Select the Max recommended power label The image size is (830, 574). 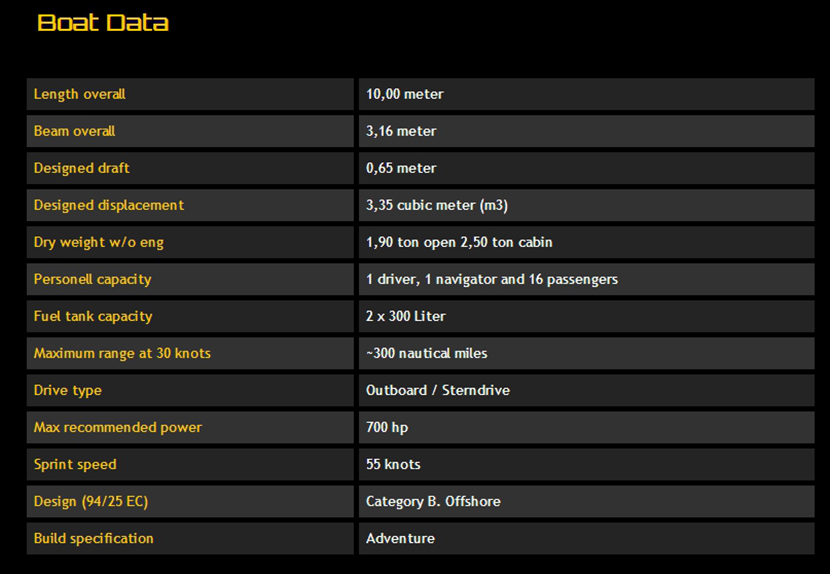[118, 427]
